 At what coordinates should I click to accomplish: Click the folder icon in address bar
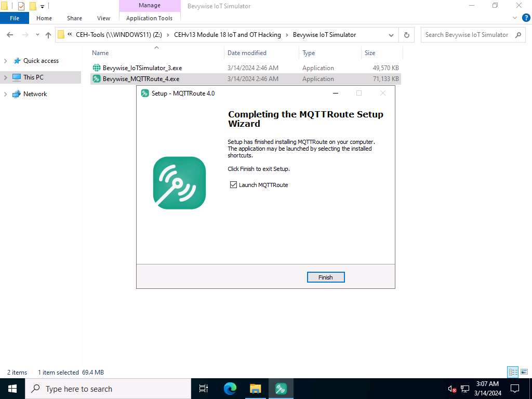[x=61, y=35]
